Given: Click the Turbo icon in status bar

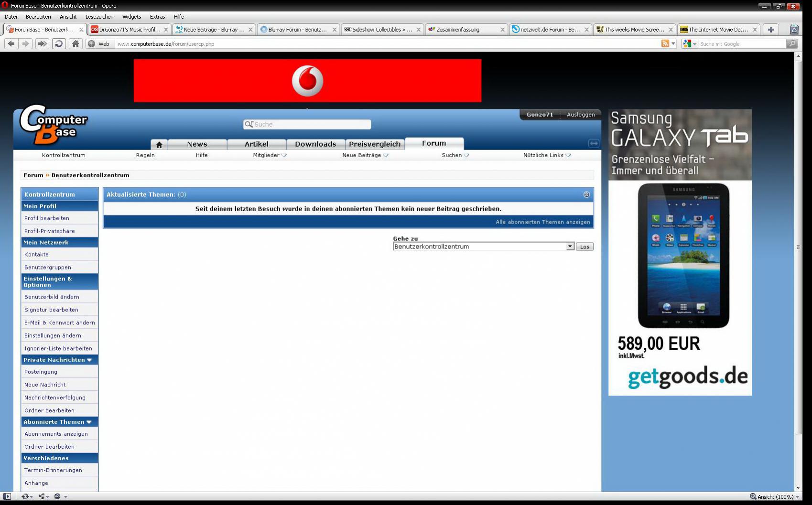Looking at the screenshot, I should click(57, 496).
